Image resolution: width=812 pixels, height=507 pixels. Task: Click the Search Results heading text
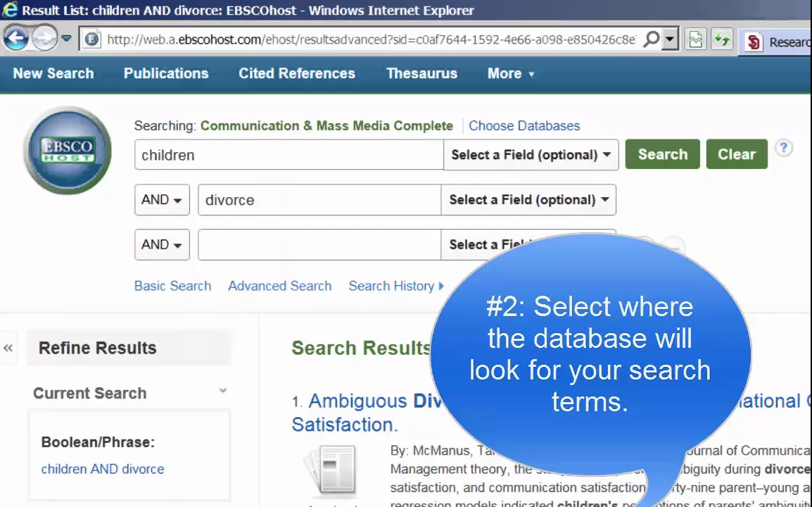362,348
